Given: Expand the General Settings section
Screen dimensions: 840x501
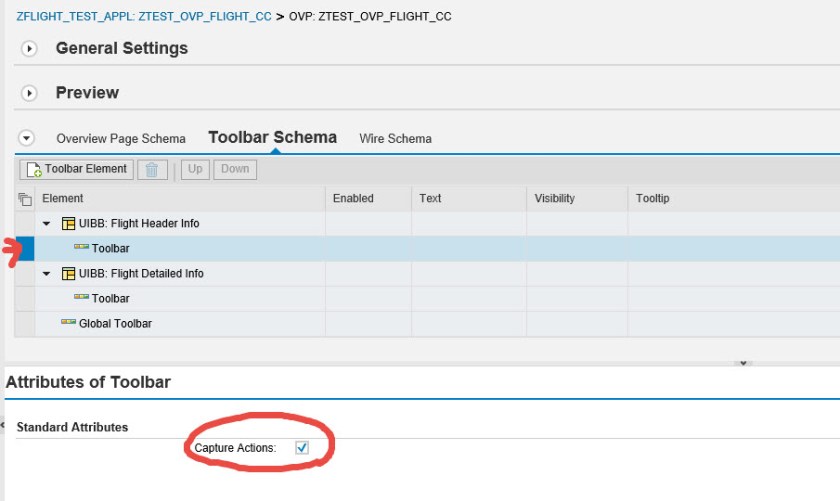Looking at the screenshot, I should 29,48.
